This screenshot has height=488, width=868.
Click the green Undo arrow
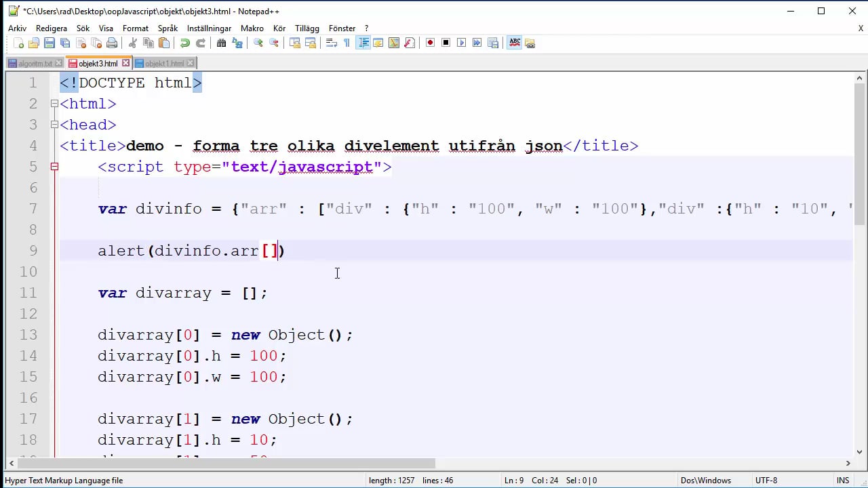(185, 43)
